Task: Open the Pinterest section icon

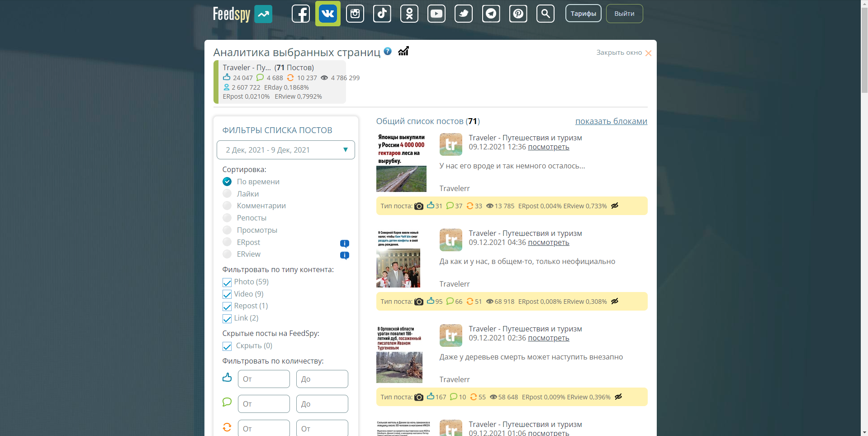Action: coord(518,14)
